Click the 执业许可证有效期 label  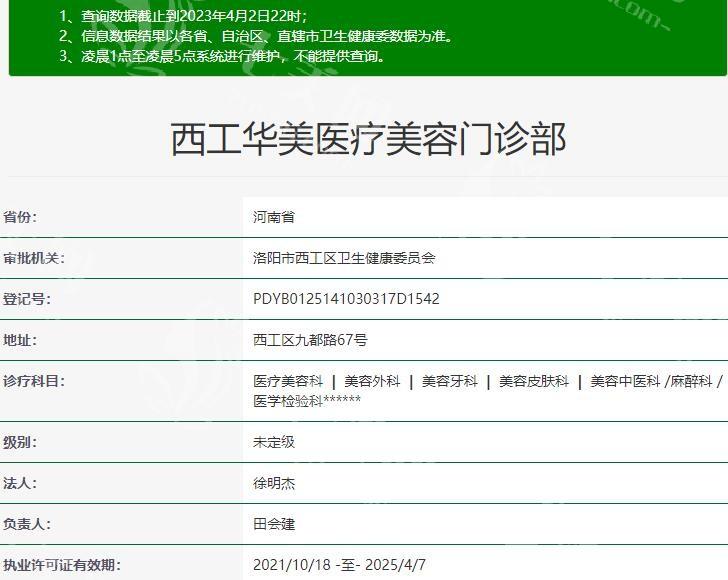[x=61, y=565]
